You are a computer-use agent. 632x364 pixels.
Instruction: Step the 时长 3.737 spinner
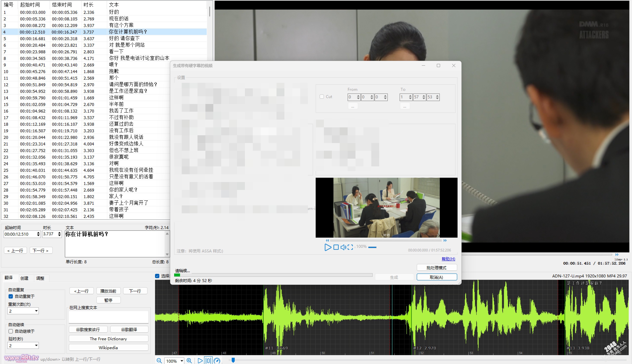tap(59, 234)
